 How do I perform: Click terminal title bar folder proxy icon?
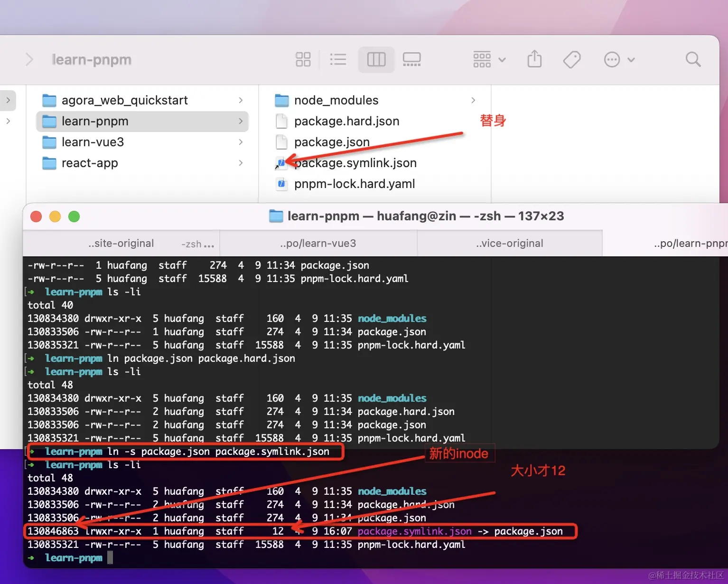point(276,216)
